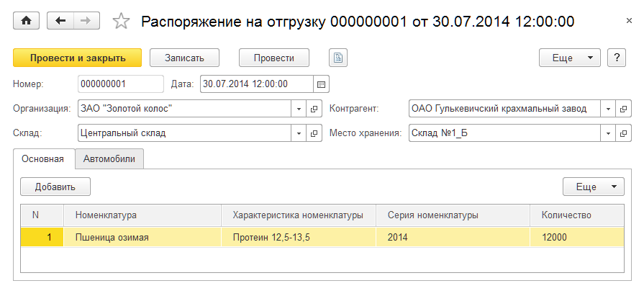Click the Записать button
This screenshot has width=644, height=291.
(184, 58)
